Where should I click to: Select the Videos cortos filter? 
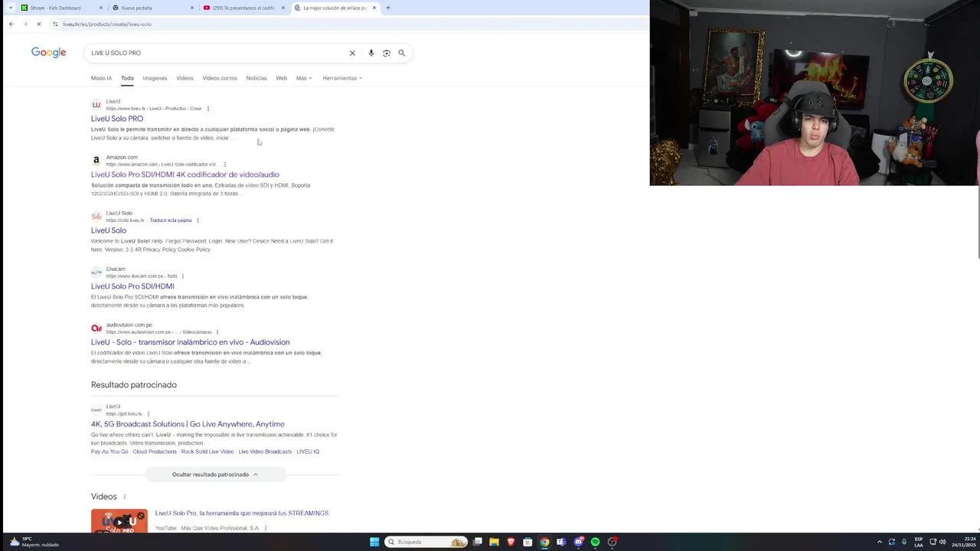tap(220, 78)
